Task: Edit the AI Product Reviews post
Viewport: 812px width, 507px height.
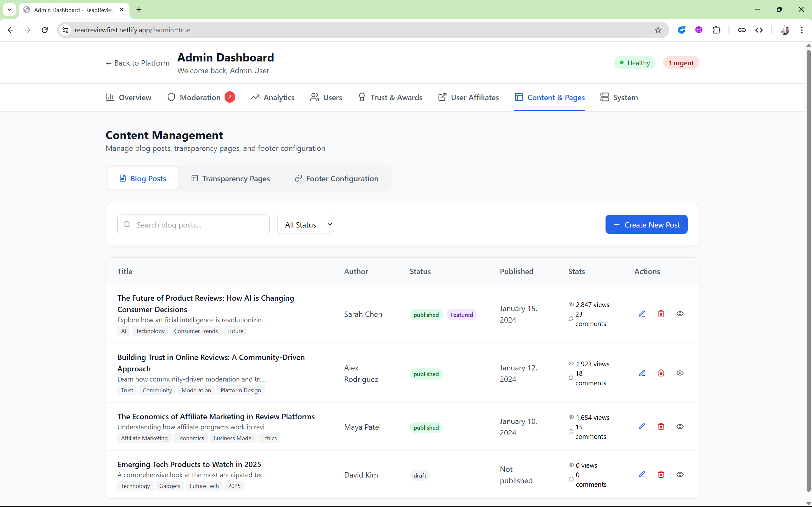Action: tap(642, 314)
